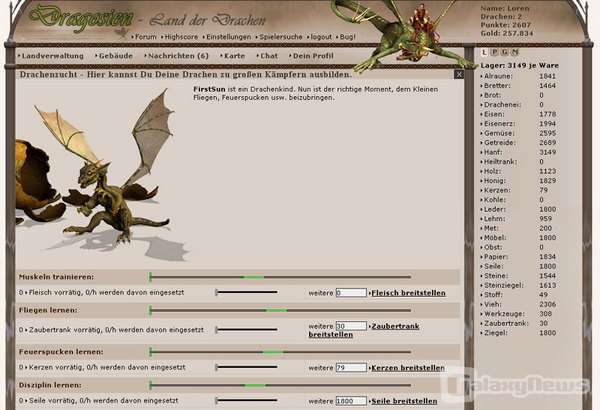Click the 'Steine:' stock row
Viewport: 600px width, 410px height.
[518, 276]
